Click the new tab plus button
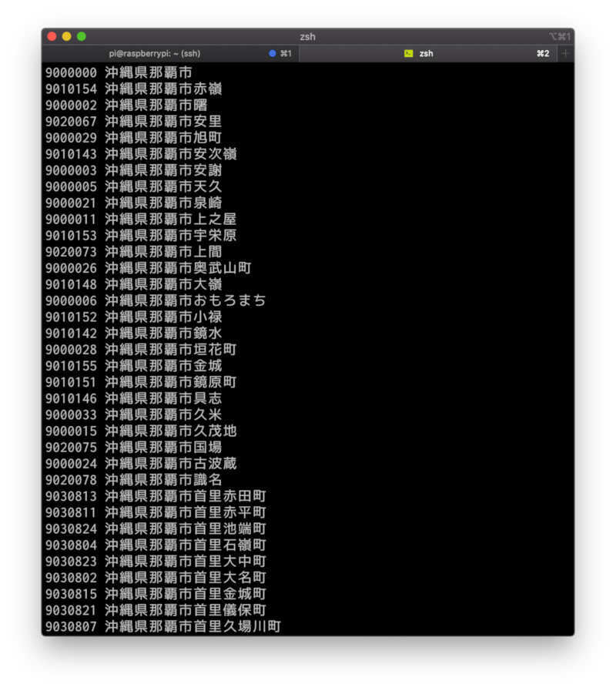This screenshot has height=691, width=616. coord(566,54)
